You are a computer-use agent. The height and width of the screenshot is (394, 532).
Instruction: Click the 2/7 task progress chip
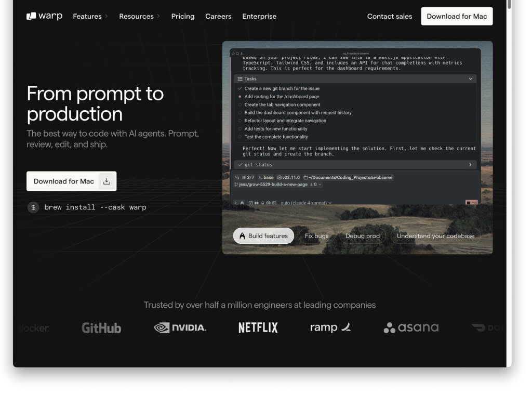coord(248,177)
